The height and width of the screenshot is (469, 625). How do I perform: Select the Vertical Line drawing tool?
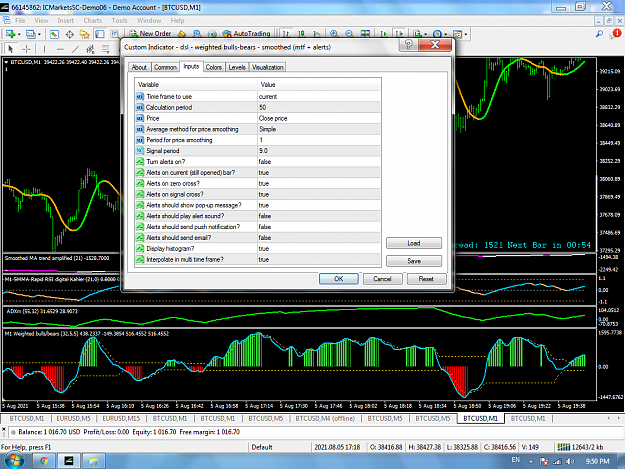coord(44,49)
